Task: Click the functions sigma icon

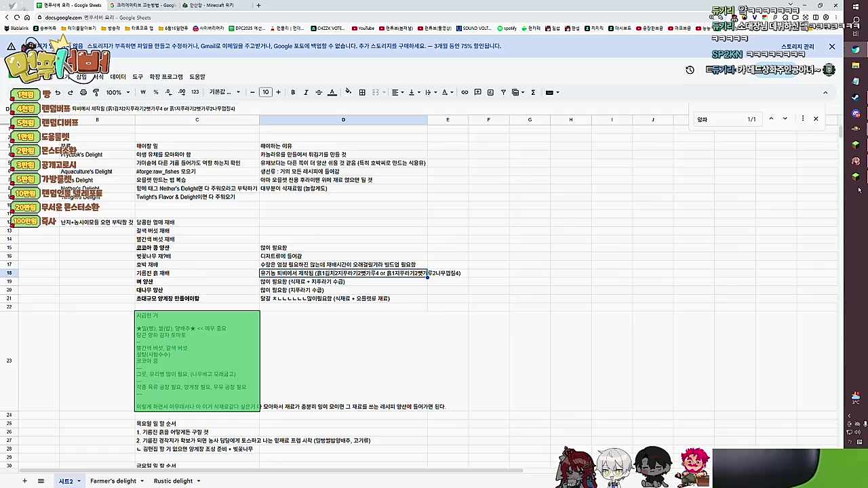Action: point(533,92)
